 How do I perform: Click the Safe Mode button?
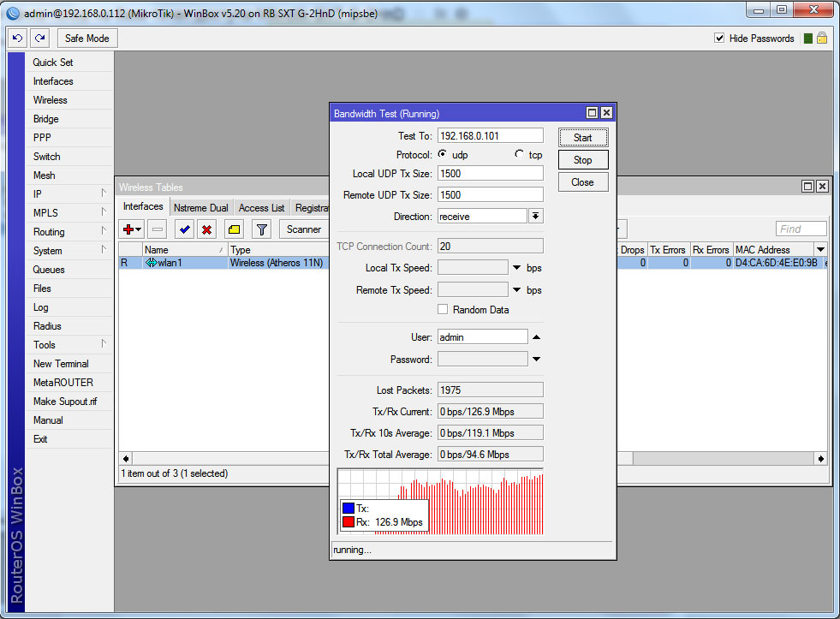[x=86, y=39]
